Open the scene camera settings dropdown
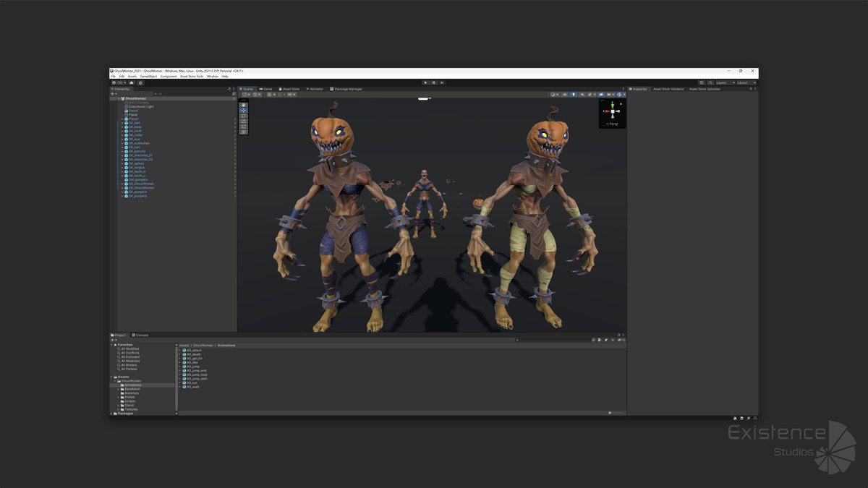Viewport: 868px width, 488px height. click(610, 94)
